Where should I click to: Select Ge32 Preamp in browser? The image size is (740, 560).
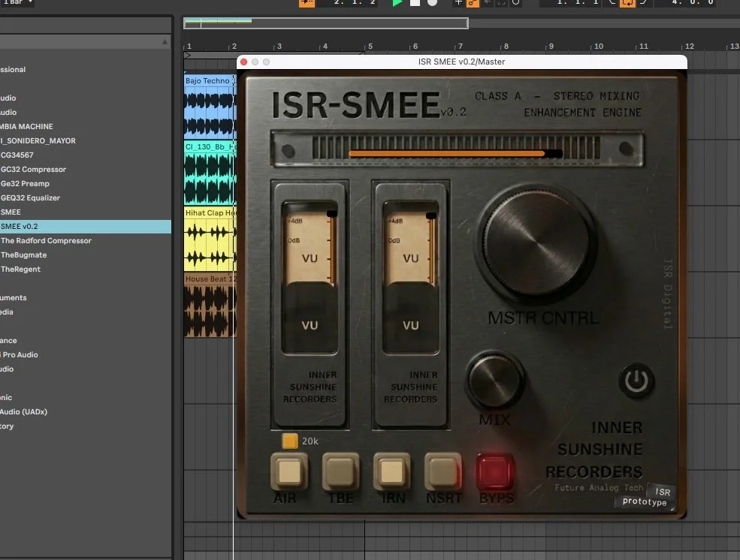[86, 183]
